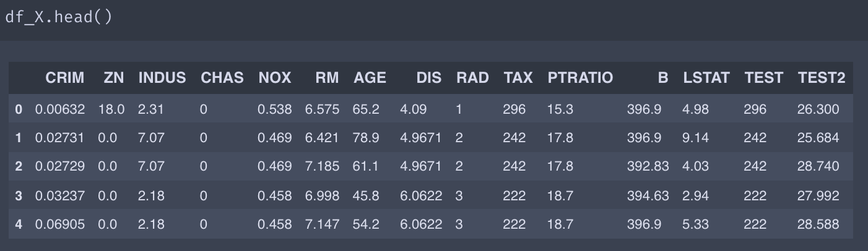Select the RM value 7.185
The width and height of the screenshot is (868, 251).
point(322,166)
